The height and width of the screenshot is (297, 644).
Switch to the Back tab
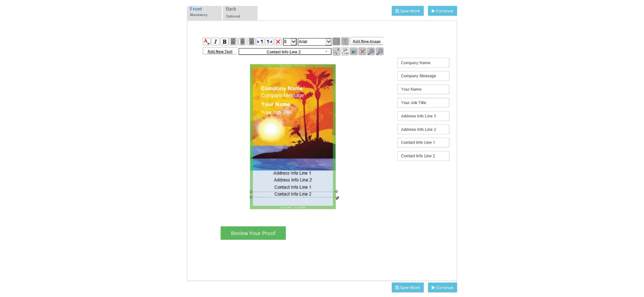(x=240, y=12)
